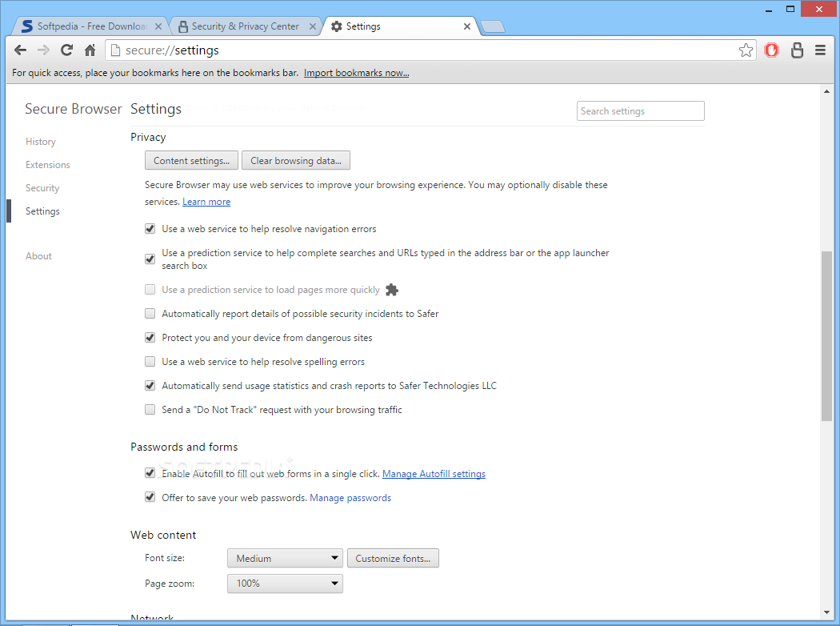Select Settings in sidebar
The height and width of the screenshot is (626, 840).
click(x=42, y=211)
